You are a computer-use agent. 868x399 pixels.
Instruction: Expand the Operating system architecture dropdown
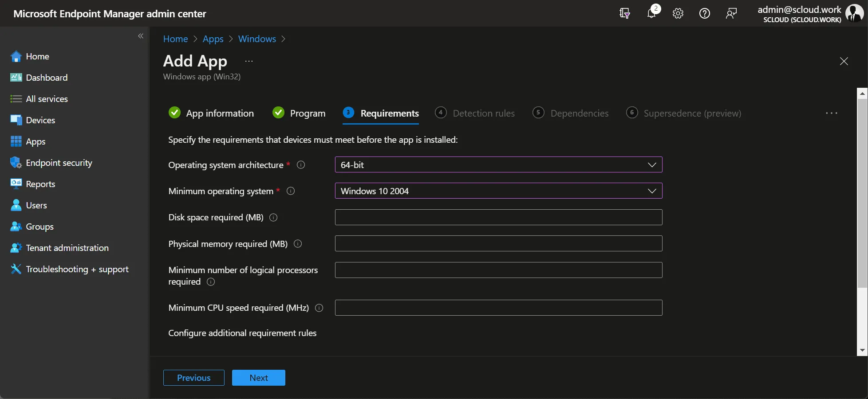(x=498, y=164)
